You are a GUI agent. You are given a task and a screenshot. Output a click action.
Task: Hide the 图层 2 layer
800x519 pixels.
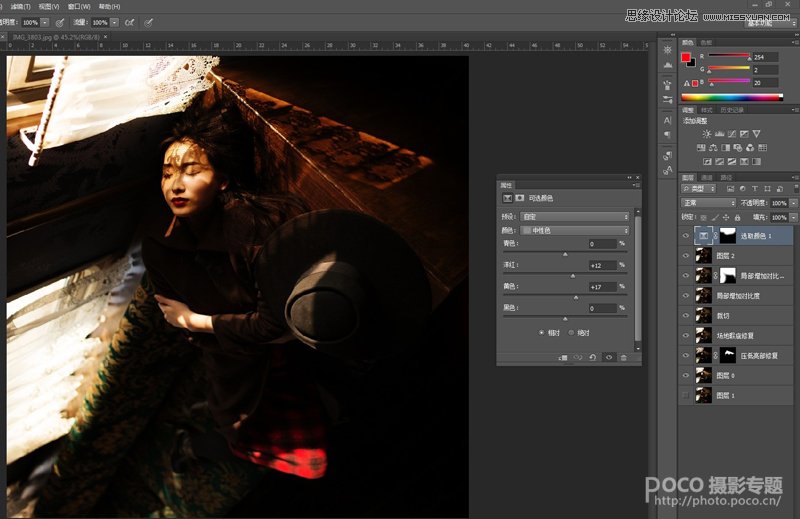686,256
